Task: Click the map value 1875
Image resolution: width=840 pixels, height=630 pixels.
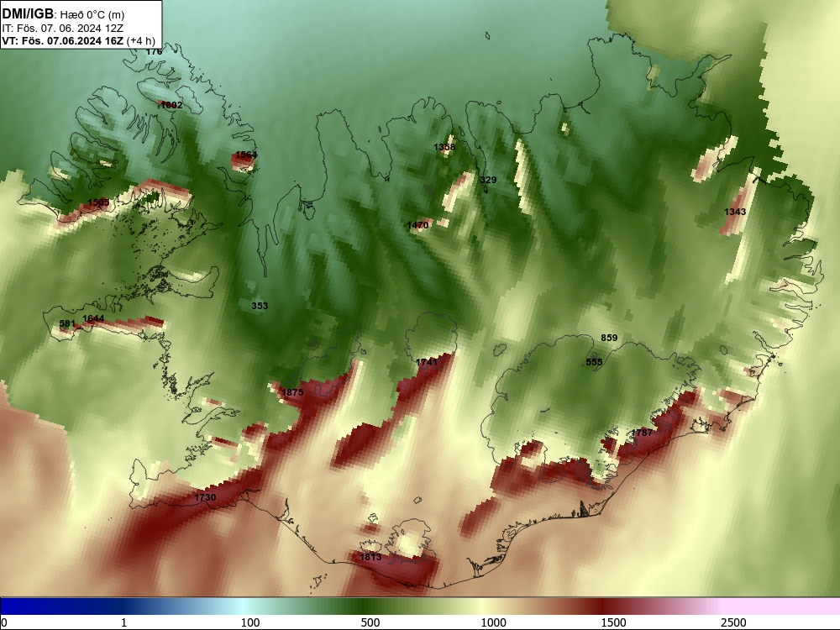Action: (292, 392)
